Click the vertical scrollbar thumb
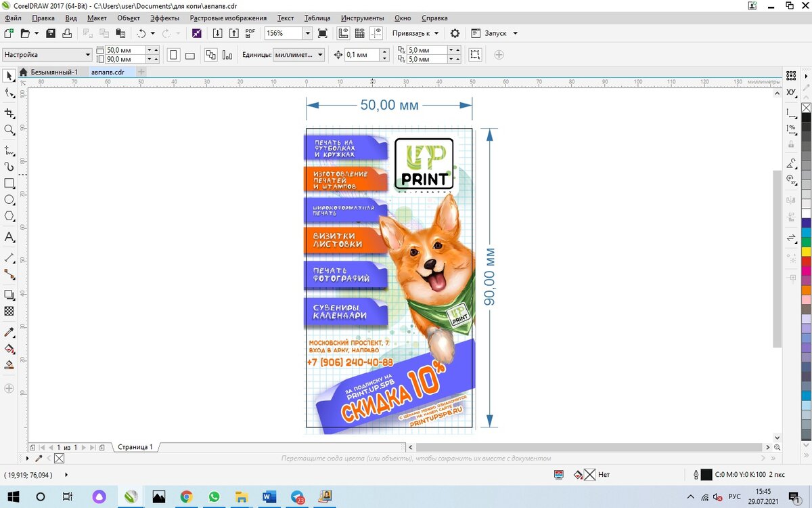The image size is (812, 508). point(776,259)
